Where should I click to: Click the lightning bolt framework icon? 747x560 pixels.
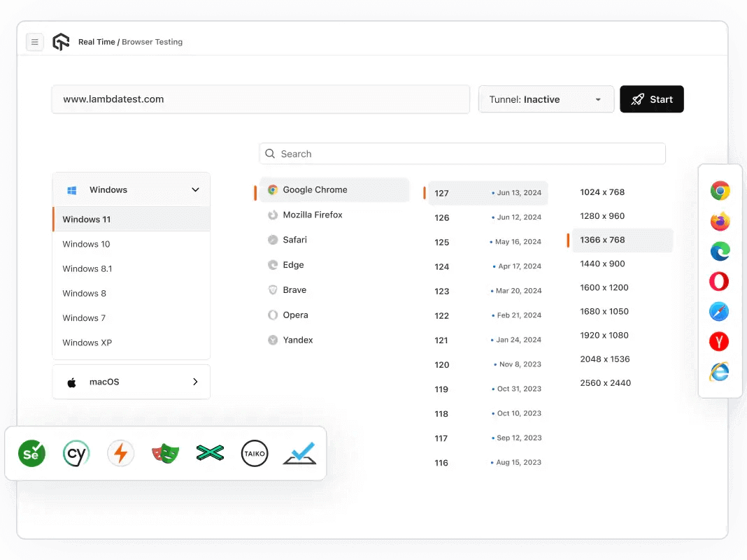(x=120, y=453)
